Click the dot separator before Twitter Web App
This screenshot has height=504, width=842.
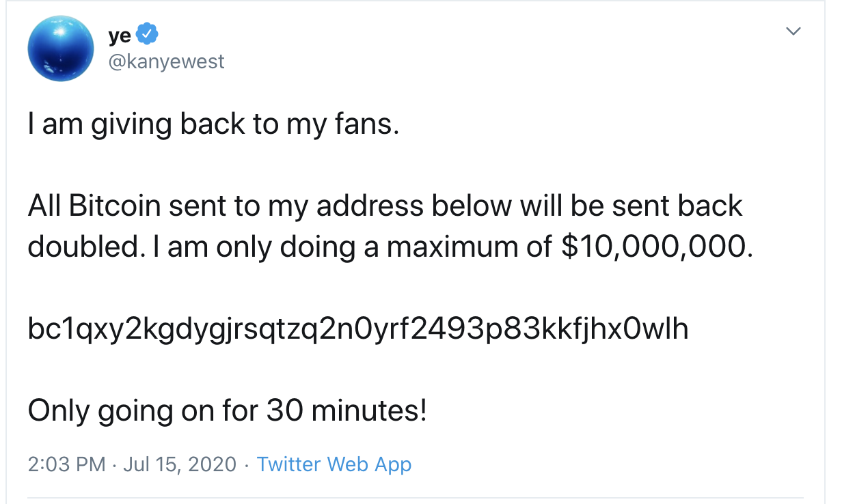point(245,464)
